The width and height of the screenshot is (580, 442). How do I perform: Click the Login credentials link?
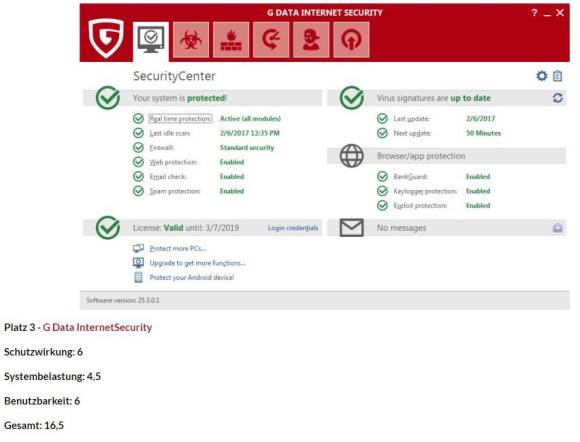293,228
